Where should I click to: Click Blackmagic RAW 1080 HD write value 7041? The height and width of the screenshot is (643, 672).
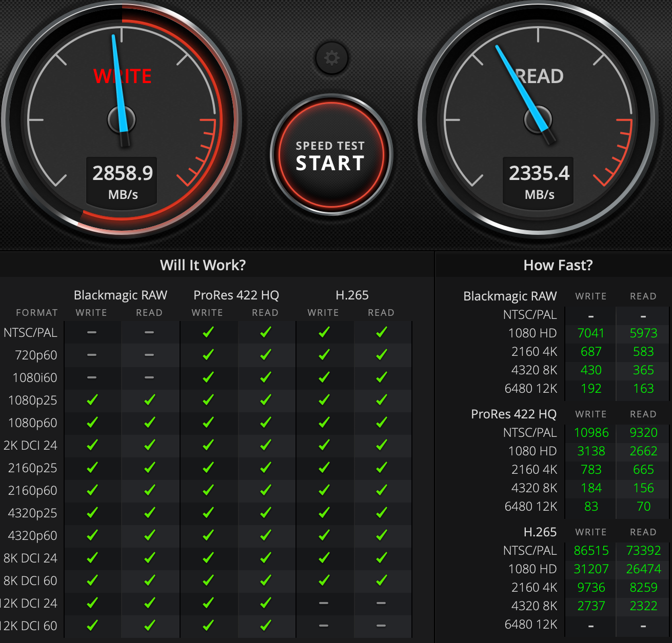pos(591,333)
